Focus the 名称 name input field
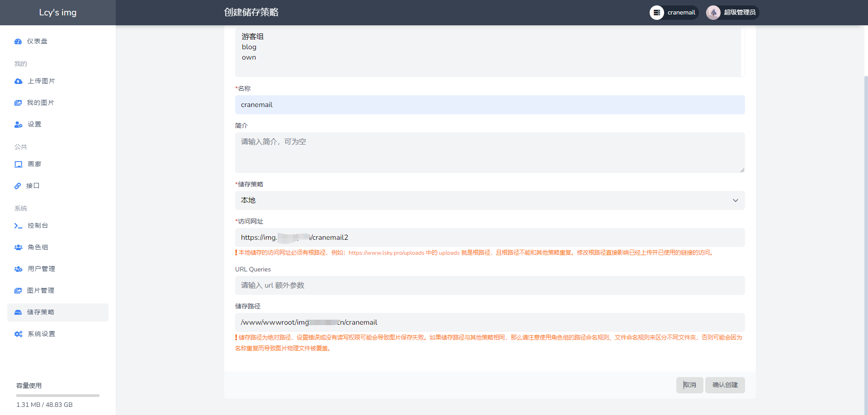Screen dimensions: 868x415 point(490,105)
